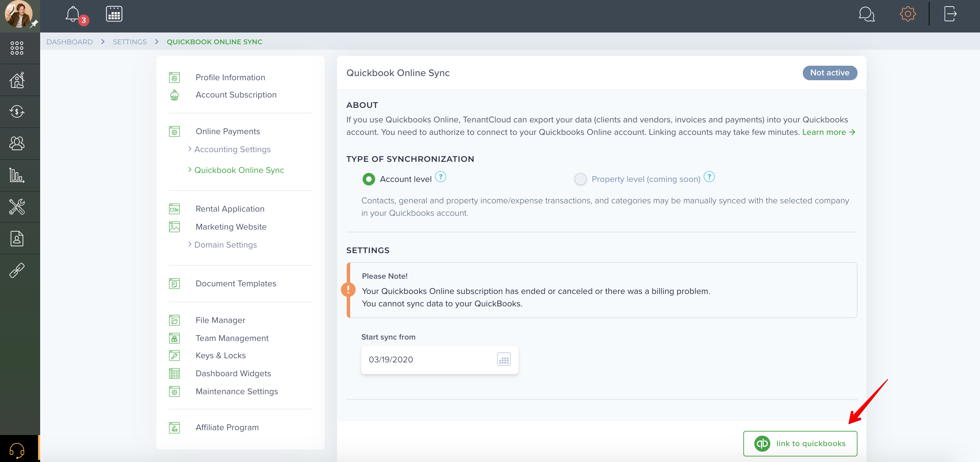
Task: Click the Document Templates icon
Action: [174, 284]
